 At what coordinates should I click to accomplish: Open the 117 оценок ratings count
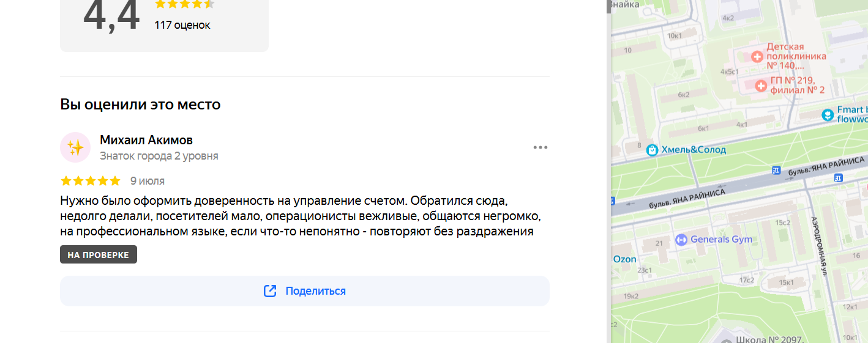tap(182, 25)
